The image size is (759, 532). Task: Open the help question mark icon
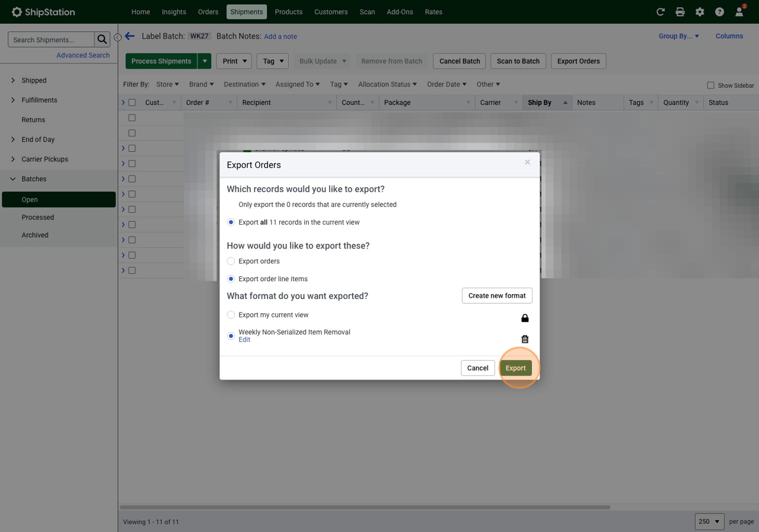pos(719,12)
